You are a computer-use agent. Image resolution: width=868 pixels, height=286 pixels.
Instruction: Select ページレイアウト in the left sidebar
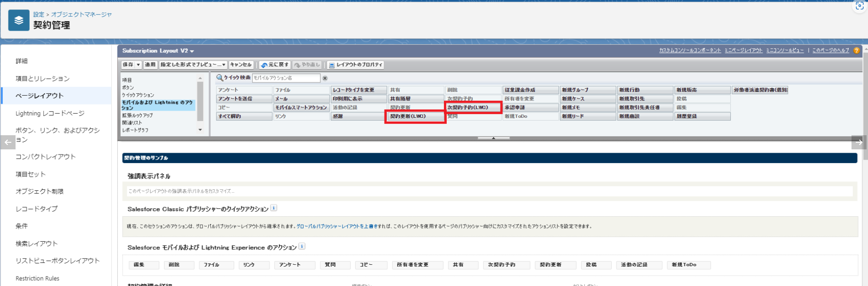point(40,96)
